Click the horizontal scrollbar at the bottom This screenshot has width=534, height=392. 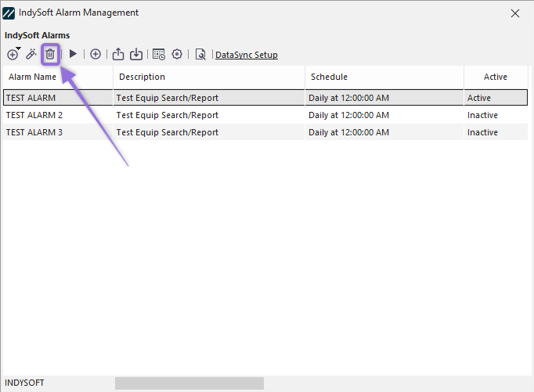point(189,383)
